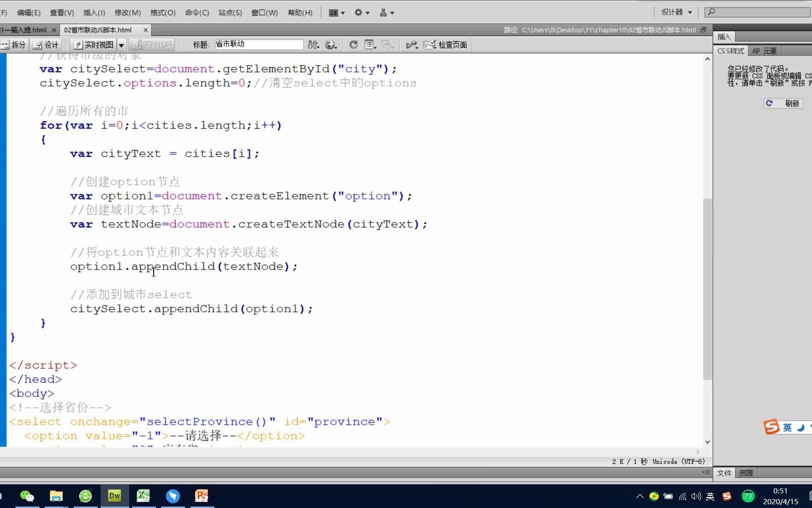Click the 英 input language indicator

[710, 496]
